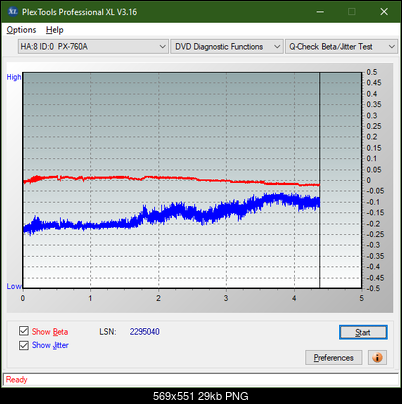Click the 0.5 value on right axis

point(372,72)
